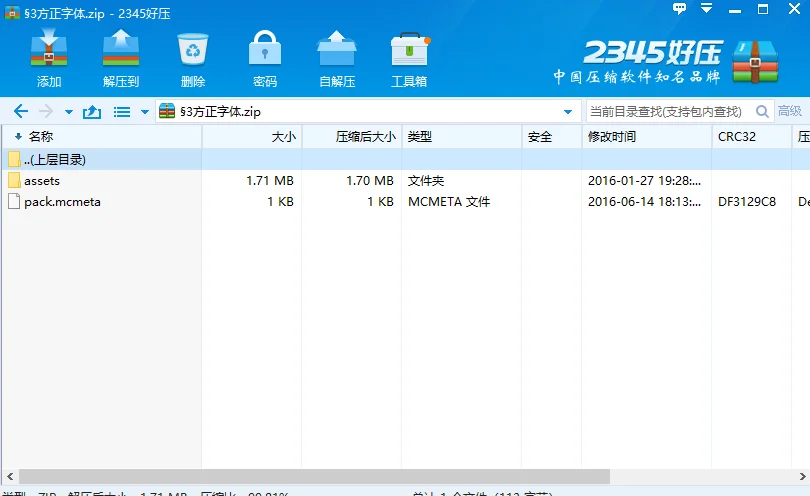Click the 文件夹 type cell
This screenshot has height=496, width=810.
pos(426,181)
